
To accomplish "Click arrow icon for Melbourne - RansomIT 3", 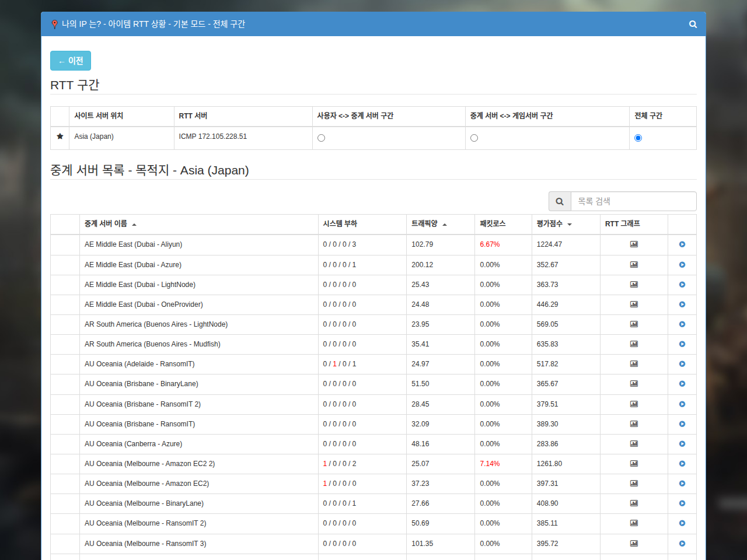I will tap(682, 544).
